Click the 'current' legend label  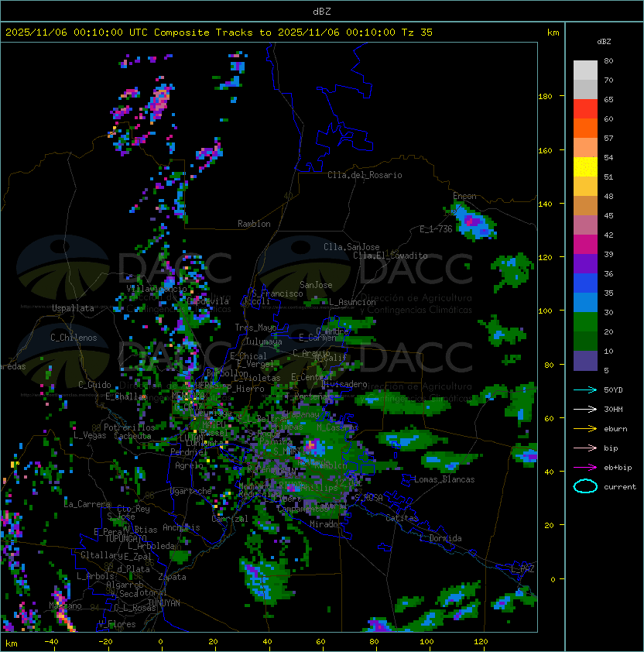[620, 486]
